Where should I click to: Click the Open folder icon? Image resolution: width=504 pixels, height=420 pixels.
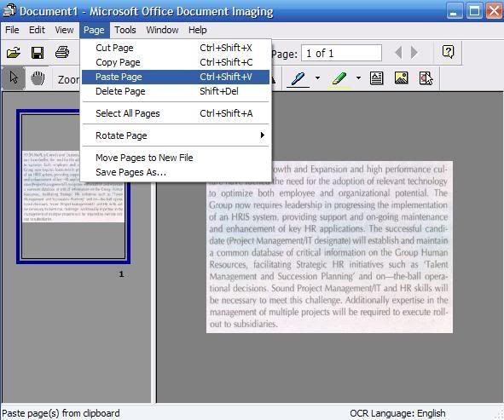click(x=14, y=52)
